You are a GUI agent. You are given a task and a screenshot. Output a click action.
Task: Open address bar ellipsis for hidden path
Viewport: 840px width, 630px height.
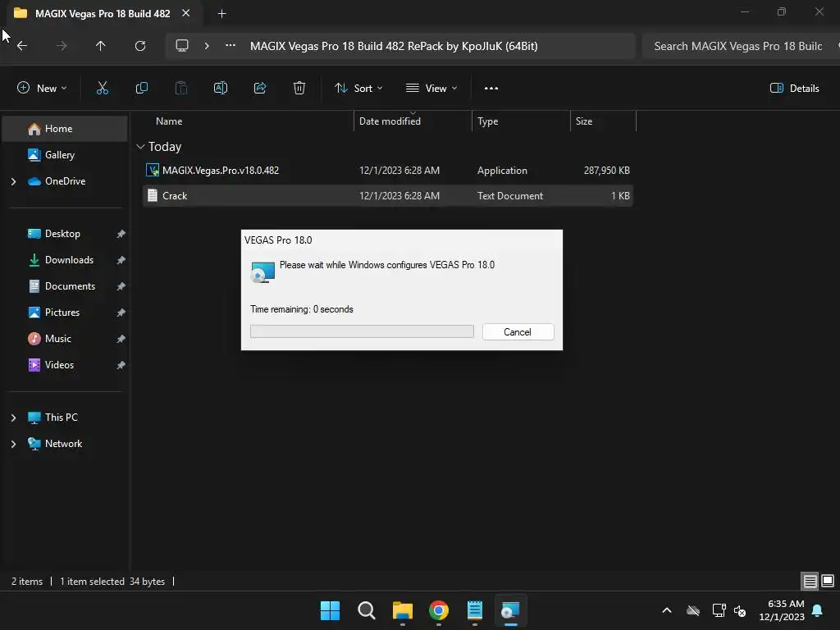(231, 46)
